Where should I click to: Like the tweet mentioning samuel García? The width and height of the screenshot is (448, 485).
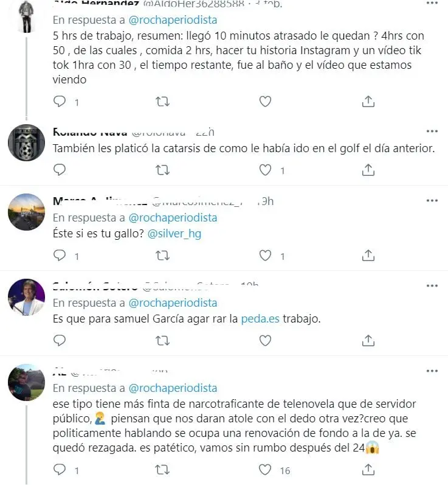265,341
